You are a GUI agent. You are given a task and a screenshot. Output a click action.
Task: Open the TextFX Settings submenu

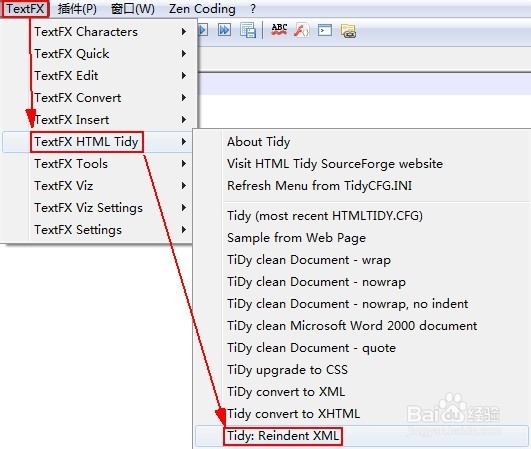[x=98, y=230]
